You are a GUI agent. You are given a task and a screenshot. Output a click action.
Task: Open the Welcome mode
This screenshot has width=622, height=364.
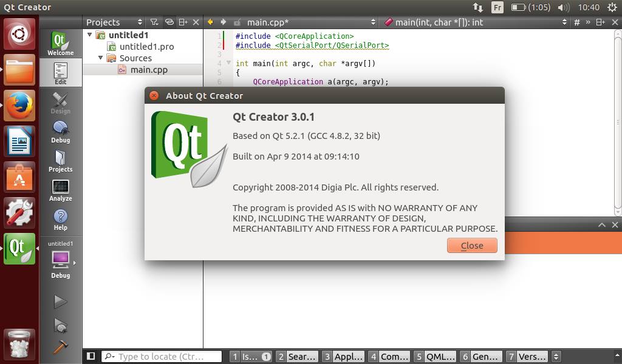60,44
